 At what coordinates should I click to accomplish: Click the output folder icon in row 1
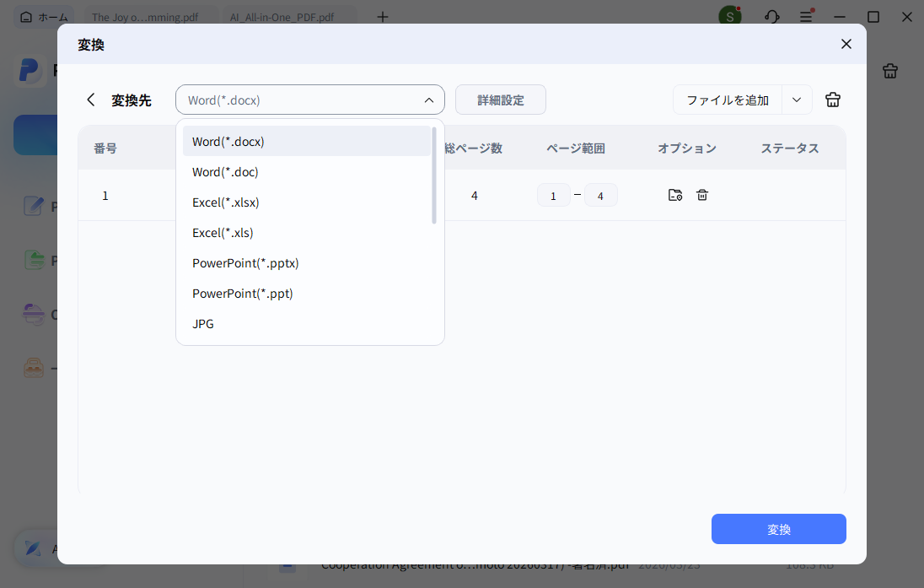click(x=674, y=195)
